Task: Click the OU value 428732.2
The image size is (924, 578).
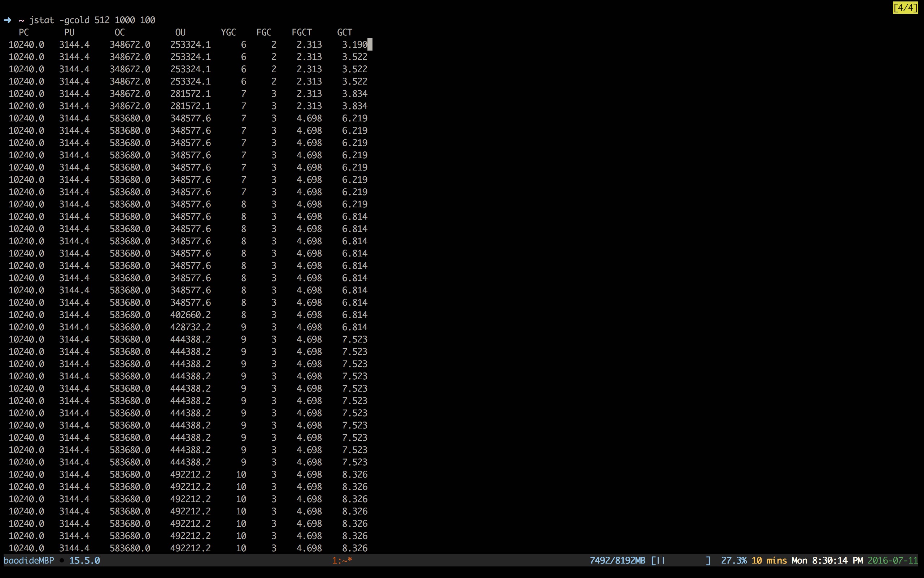Action: click(x=191, y=327)
